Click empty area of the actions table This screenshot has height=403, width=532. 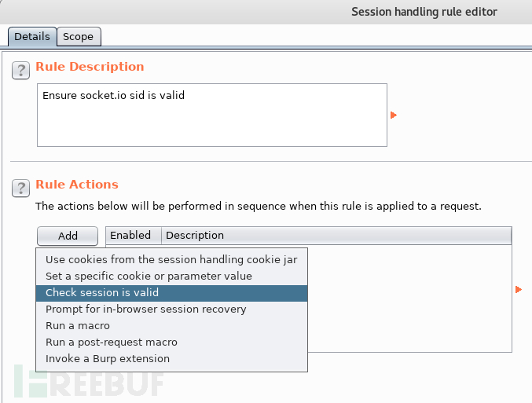(409, 299)
